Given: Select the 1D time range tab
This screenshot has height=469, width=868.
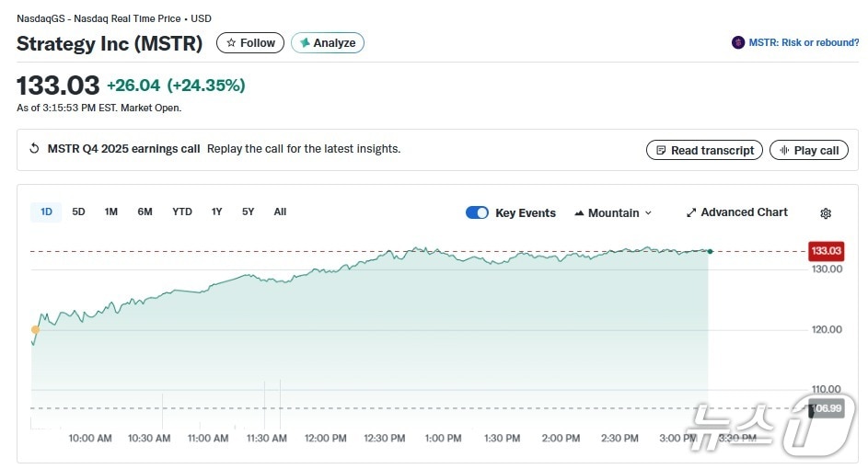Looking at the screenshot, I should click(x=46, y=212).
